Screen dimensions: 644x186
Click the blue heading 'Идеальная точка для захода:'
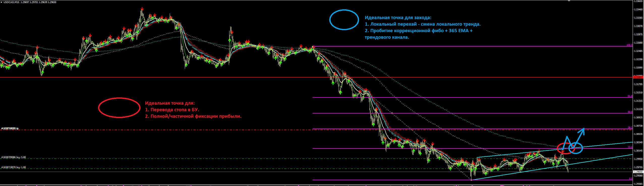[398, 18]
